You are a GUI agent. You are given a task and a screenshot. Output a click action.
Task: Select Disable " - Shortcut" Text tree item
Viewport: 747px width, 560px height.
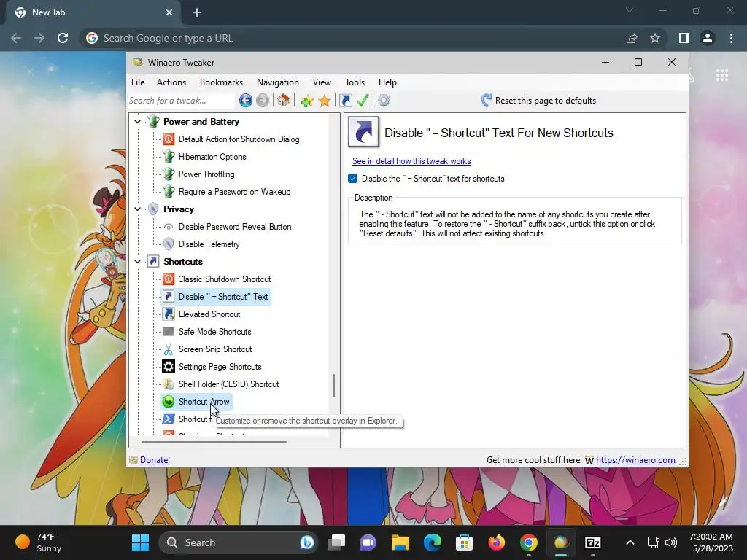[x=223, y=297]
